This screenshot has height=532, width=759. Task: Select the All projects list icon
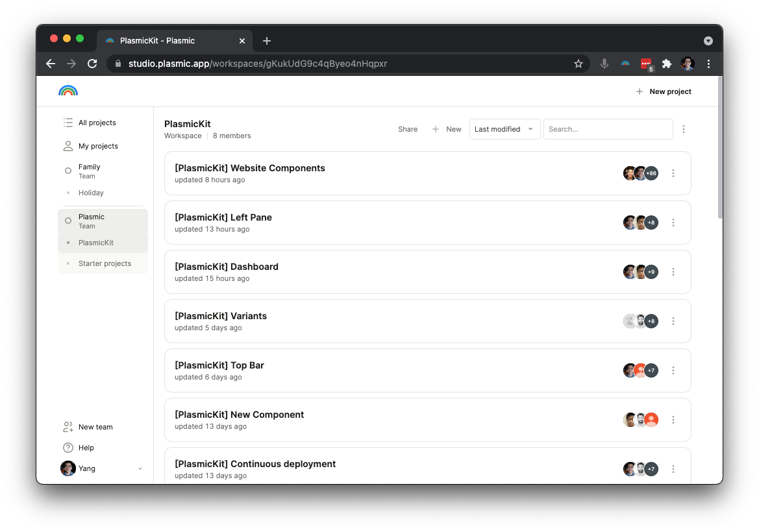click(x=68, y=122)
